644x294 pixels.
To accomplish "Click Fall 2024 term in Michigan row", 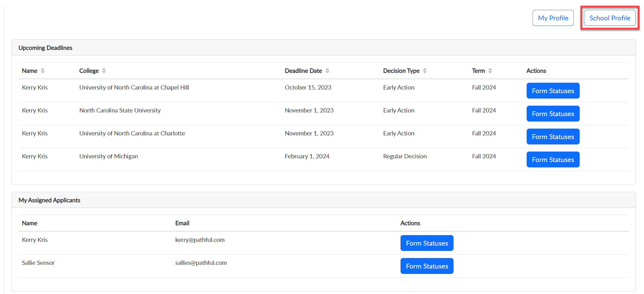I will [484, 156].
